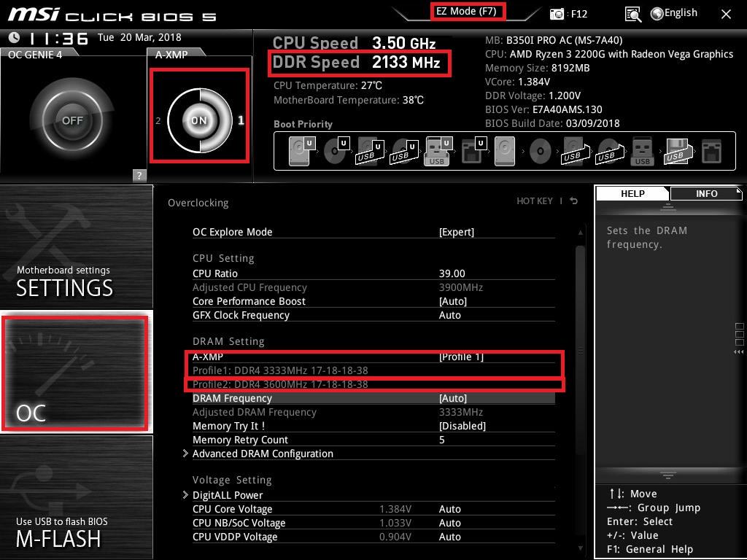Select the UEFI hard disk boot device icon
The image size is (747, 560).
(x=301, y=151)
